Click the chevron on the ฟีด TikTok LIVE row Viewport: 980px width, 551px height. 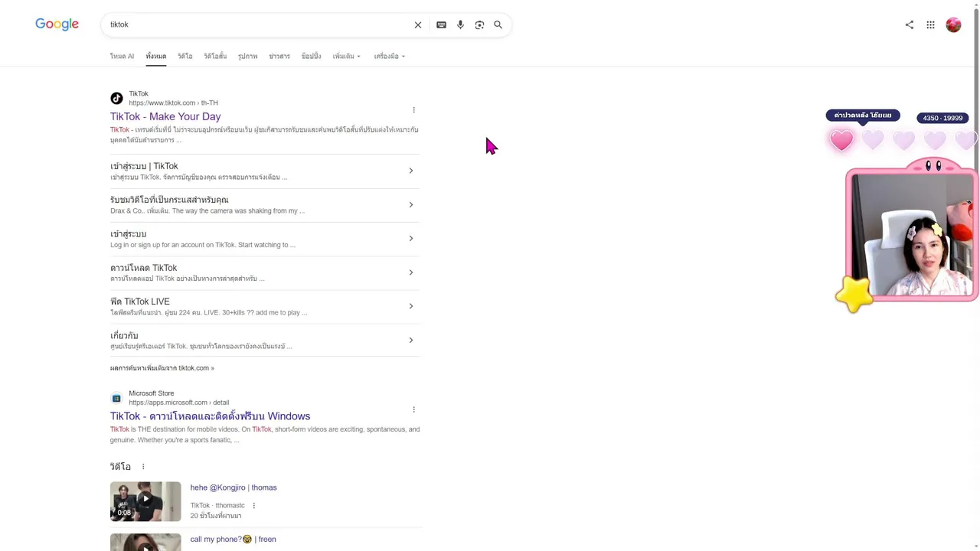pos(410,306)
